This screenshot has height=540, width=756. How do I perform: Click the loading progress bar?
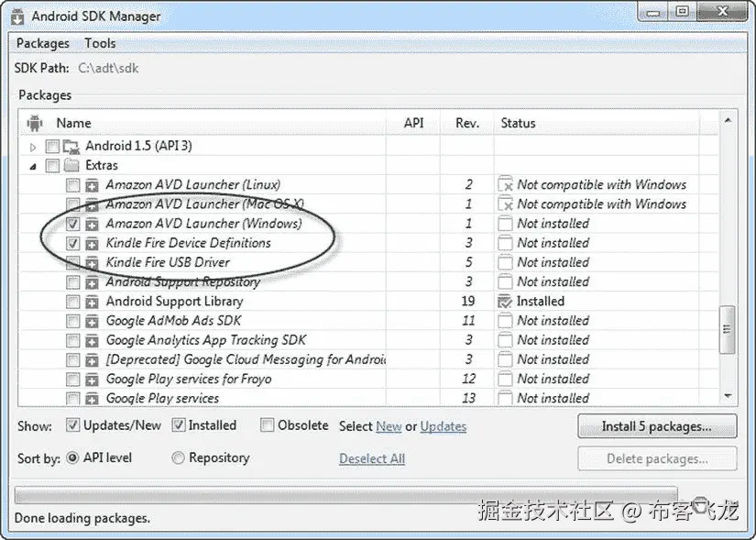tap(345, 495)
